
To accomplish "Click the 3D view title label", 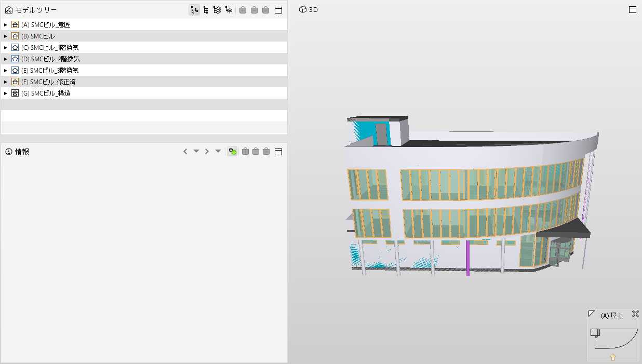I will (x=313, y=10).
